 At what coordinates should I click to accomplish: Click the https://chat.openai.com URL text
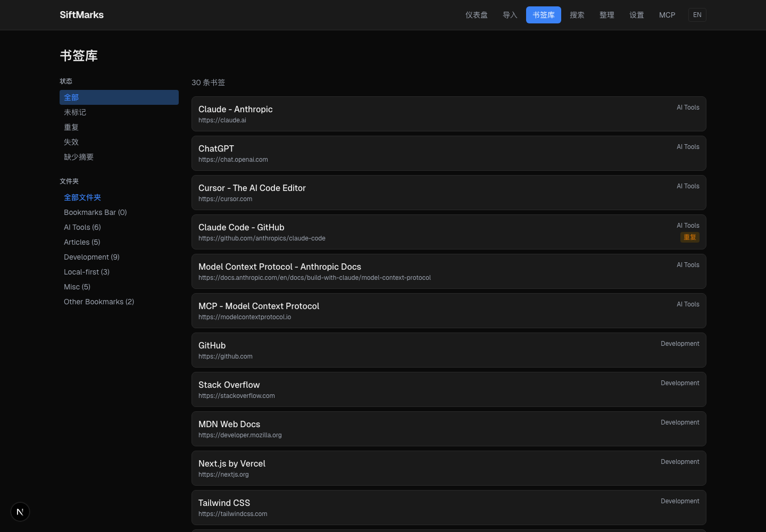click(x=233, y=160)
